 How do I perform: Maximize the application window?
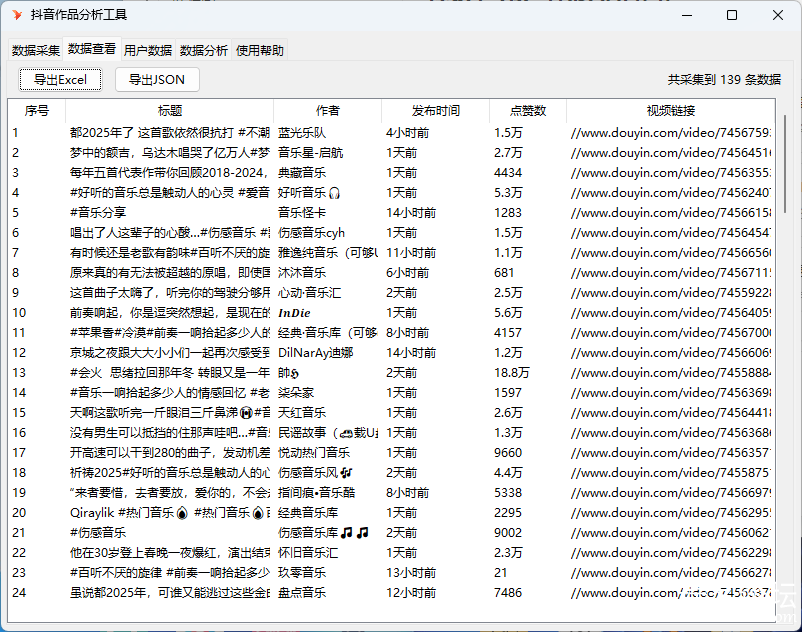[x=732, y=15]
